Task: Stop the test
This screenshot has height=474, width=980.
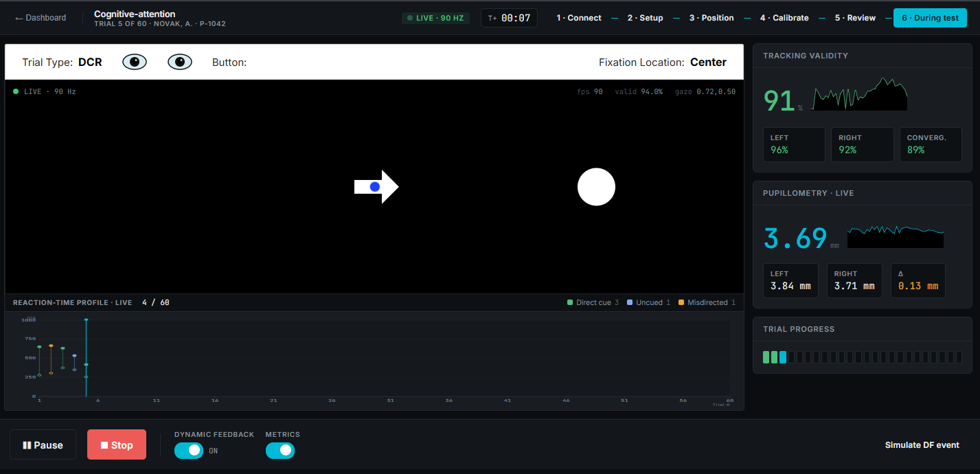Action: 117,445
